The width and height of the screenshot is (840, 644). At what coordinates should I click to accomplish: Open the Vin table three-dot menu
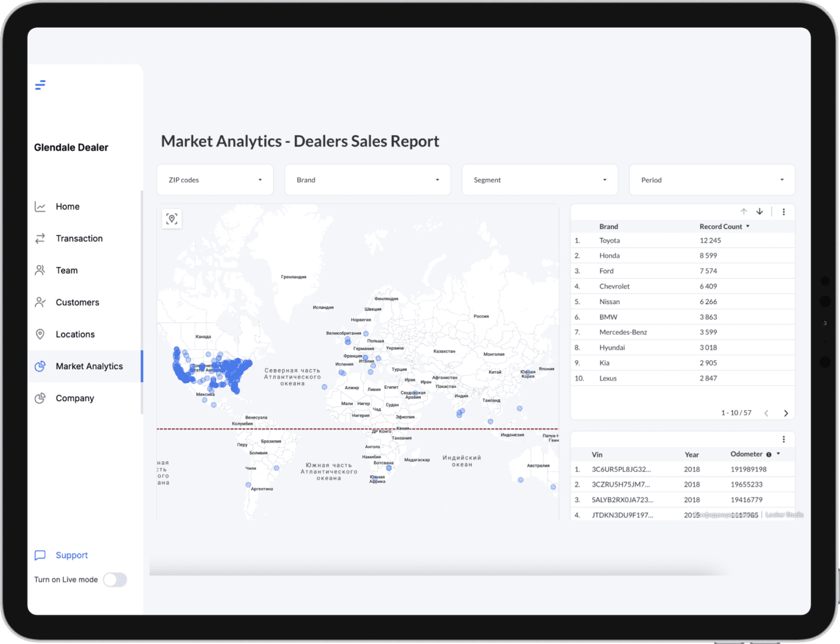pyautogui.click(x=784, y=439)
